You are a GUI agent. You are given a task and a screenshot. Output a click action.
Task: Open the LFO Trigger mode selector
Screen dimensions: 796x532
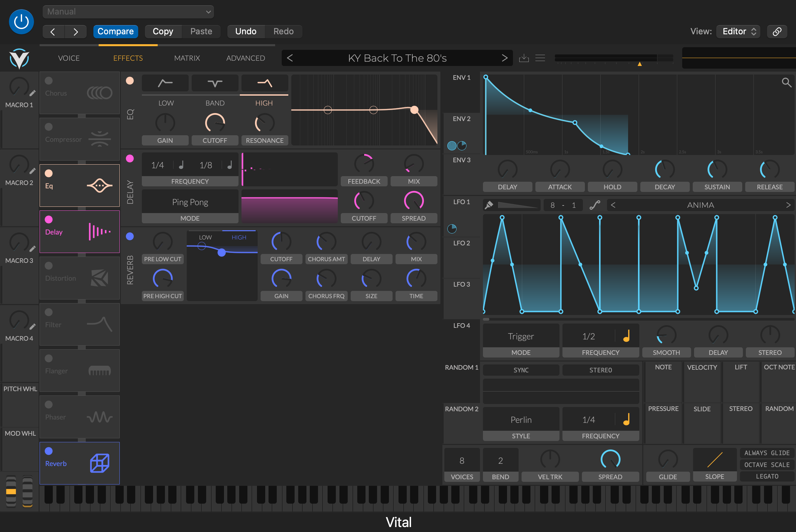(x=521, y=336)
